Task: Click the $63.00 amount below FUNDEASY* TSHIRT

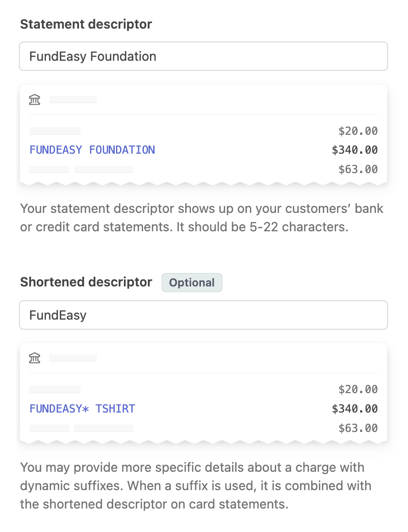Action: point(358,428)
